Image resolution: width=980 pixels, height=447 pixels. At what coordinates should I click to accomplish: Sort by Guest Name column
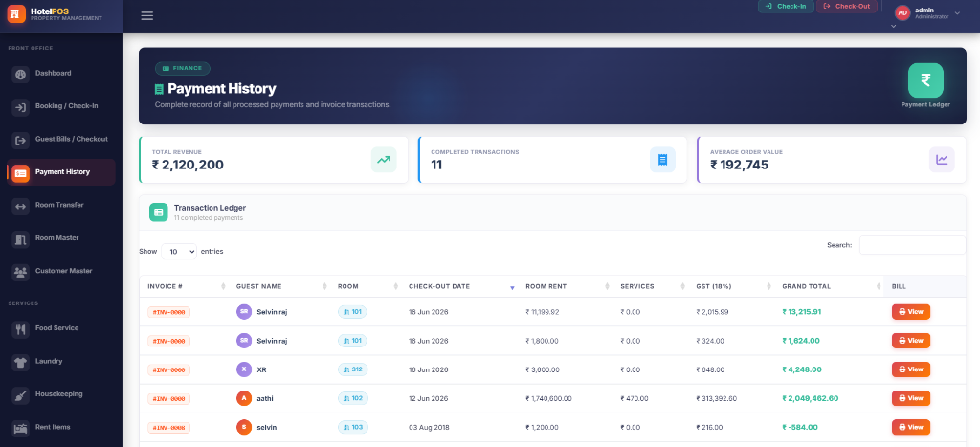click(280, 286)
